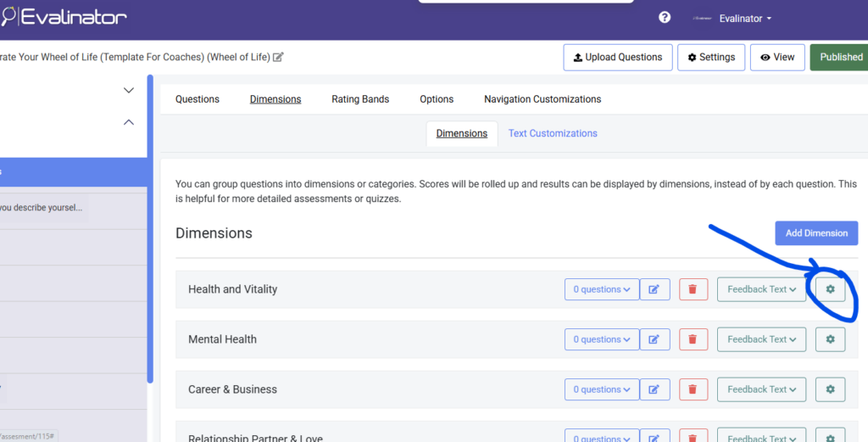Click the green Published button
This screenshot has width=868, height=442.
point(840,58)
